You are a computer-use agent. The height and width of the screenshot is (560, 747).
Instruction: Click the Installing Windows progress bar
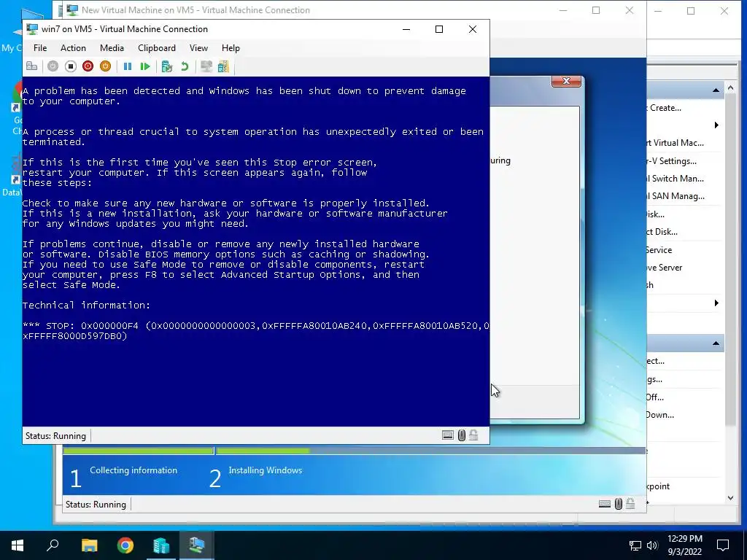(x=431, y=451)
